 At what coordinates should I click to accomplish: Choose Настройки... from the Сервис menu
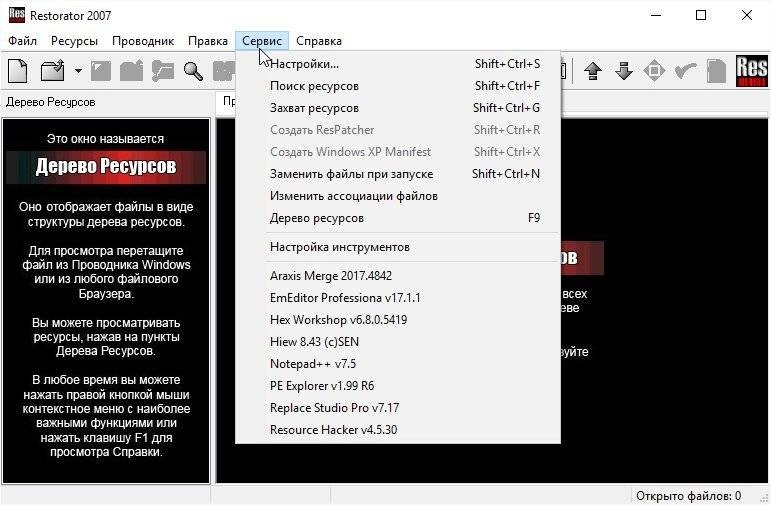point(398,64)
